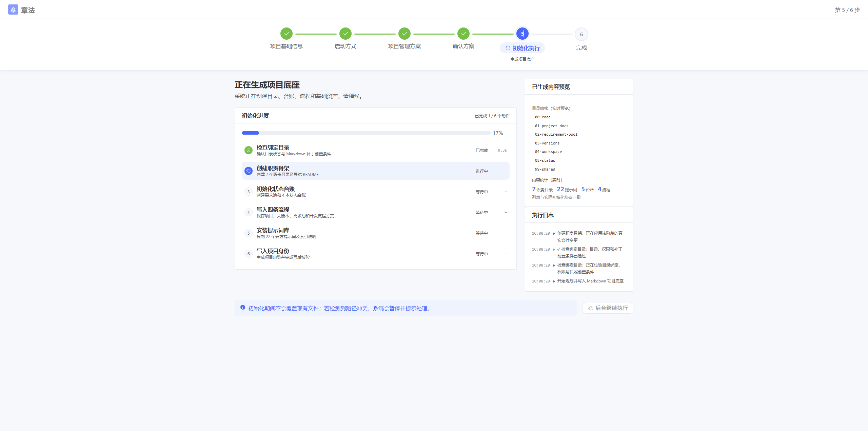Click the 99-shared directory entry
This screenshot has width=868, height=431.
pyautogui.click(x=545, y=169)
